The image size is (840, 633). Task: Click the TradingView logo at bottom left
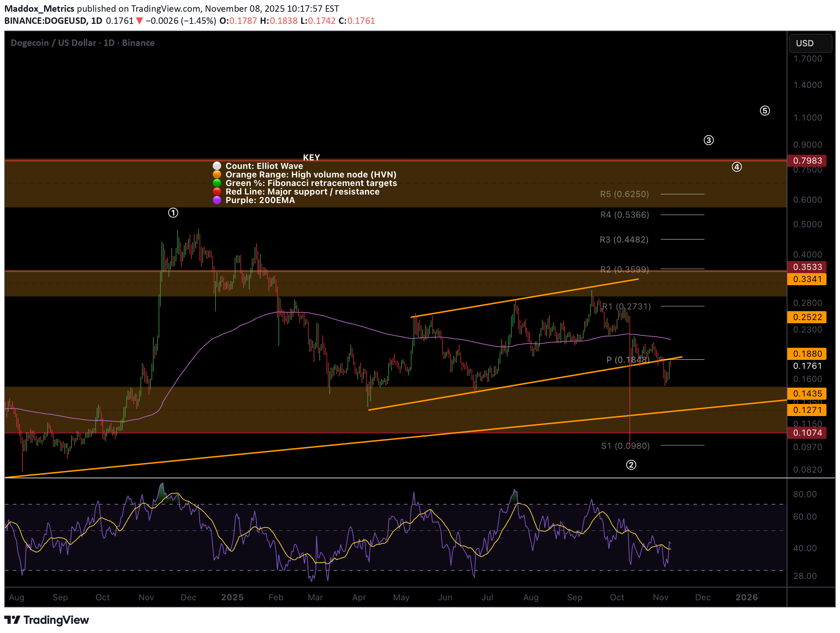pyautogui.click(x=46, y=620)
